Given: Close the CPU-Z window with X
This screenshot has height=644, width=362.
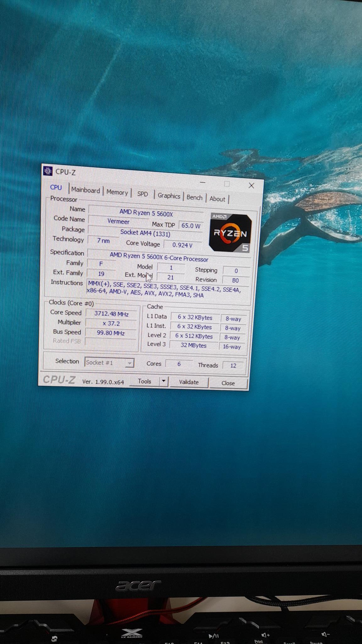Looking at the screenshot, I should coord(251,186).
